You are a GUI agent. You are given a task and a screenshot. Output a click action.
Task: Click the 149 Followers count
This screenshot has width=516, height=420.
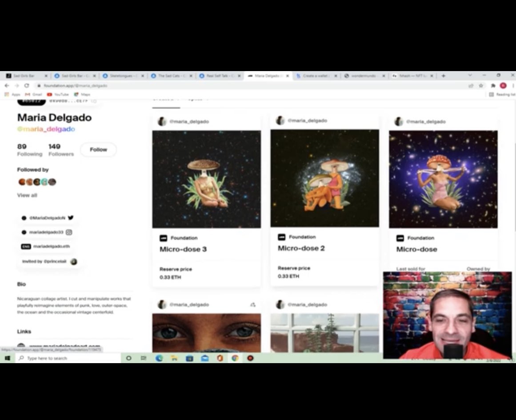(x=61, y=150)
